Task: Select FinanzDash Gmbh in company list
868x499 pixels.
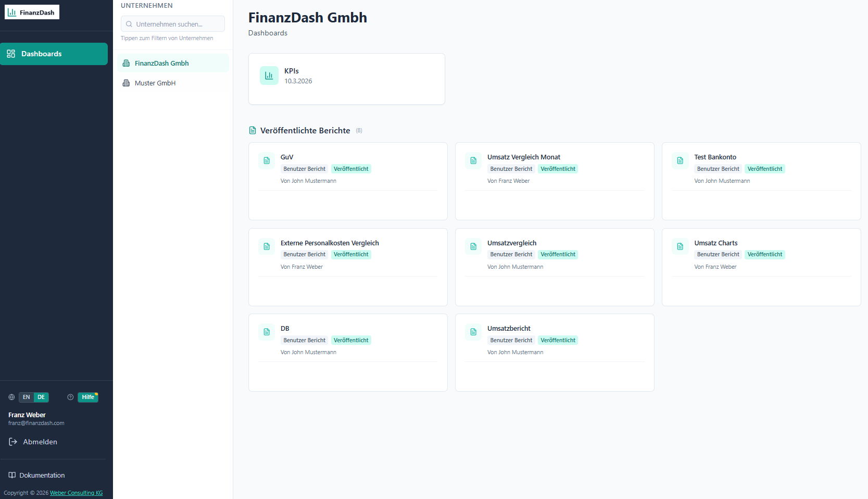Action: pyautogui.click(x=173, y=63)
